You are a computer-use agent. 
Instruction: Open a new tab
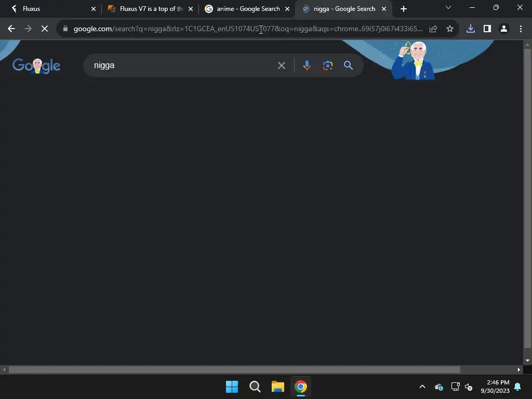[403, 9]
